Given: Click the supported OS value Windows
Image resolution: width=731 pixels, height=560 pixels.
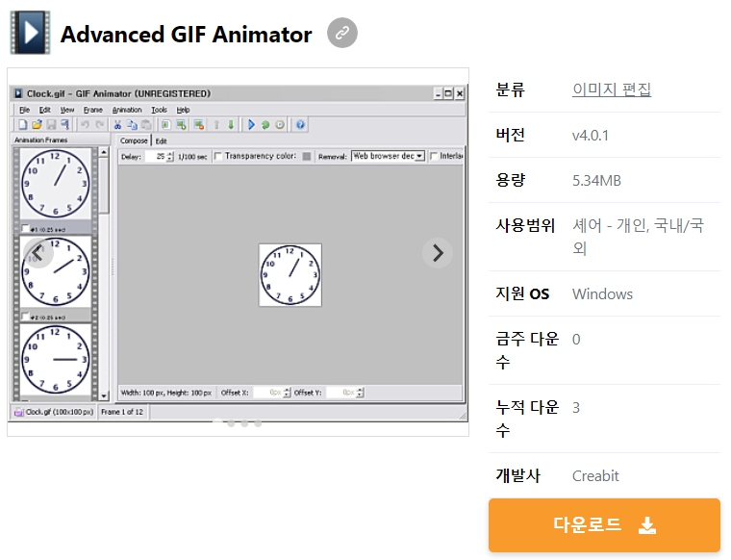Looking at the screenshot, I should point(602,294).
